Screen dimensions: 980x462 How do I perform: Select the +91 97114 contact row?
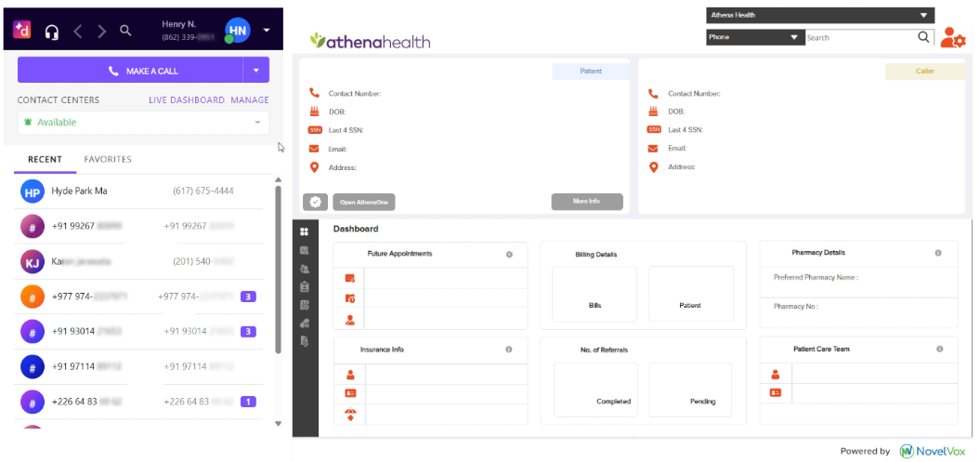click(138, 366)
